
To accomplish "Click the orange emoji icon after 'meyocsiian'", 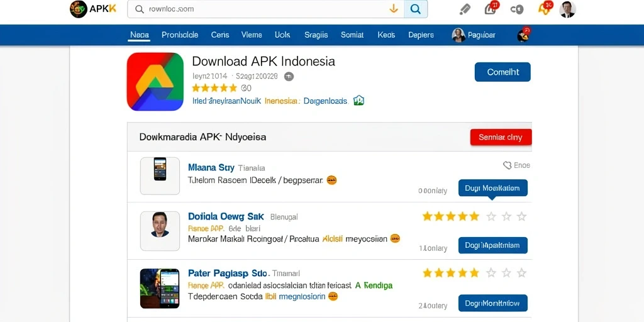I will [395, 238].
